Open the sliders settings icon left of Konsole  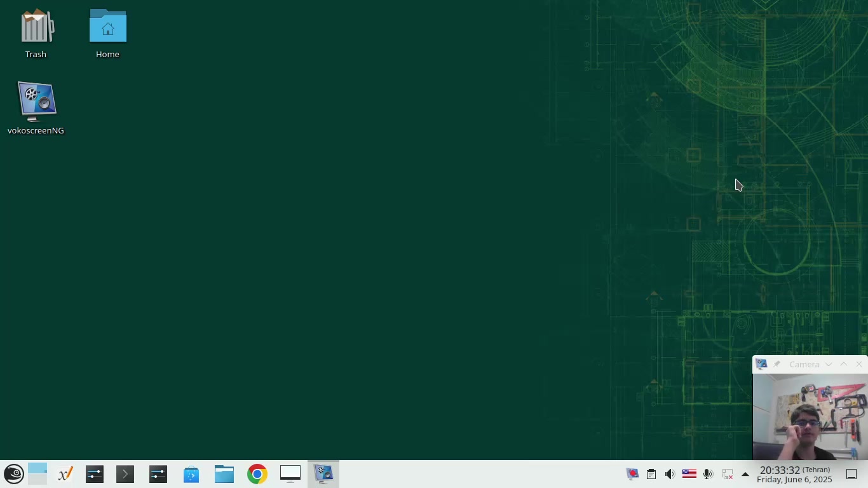point(95,474)
